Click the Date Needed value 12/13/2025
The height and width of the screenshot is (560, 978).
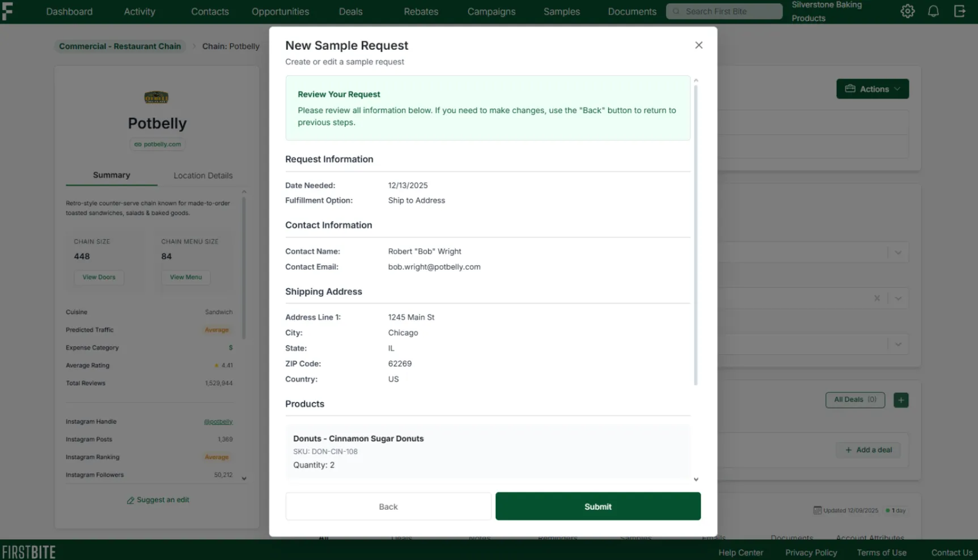click(408, 185)
